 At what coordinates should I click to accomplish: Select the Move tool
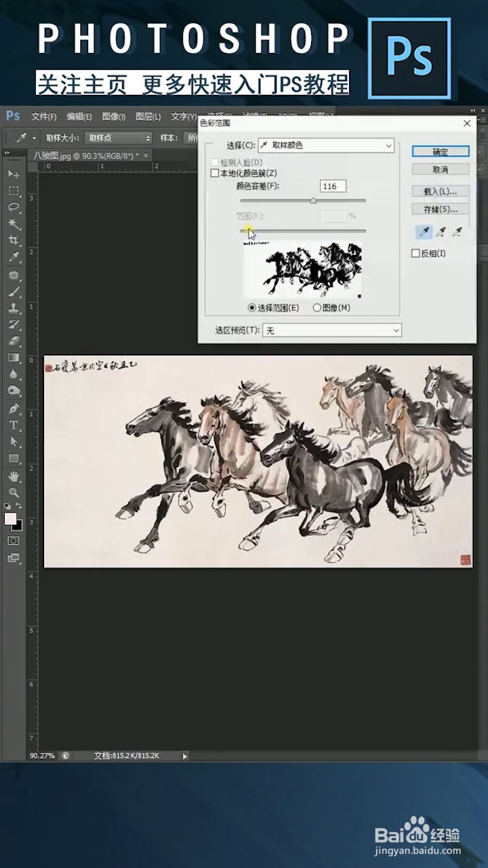(x=14, y=174)
